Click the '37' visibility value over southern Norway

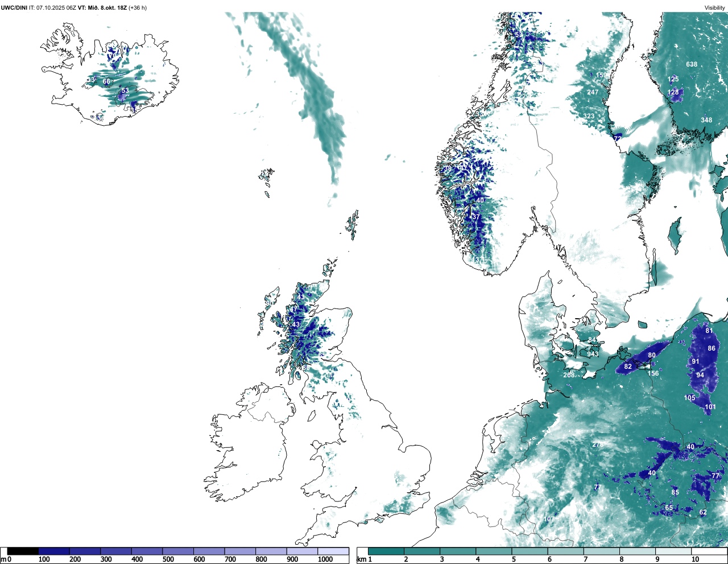point(476,217)
